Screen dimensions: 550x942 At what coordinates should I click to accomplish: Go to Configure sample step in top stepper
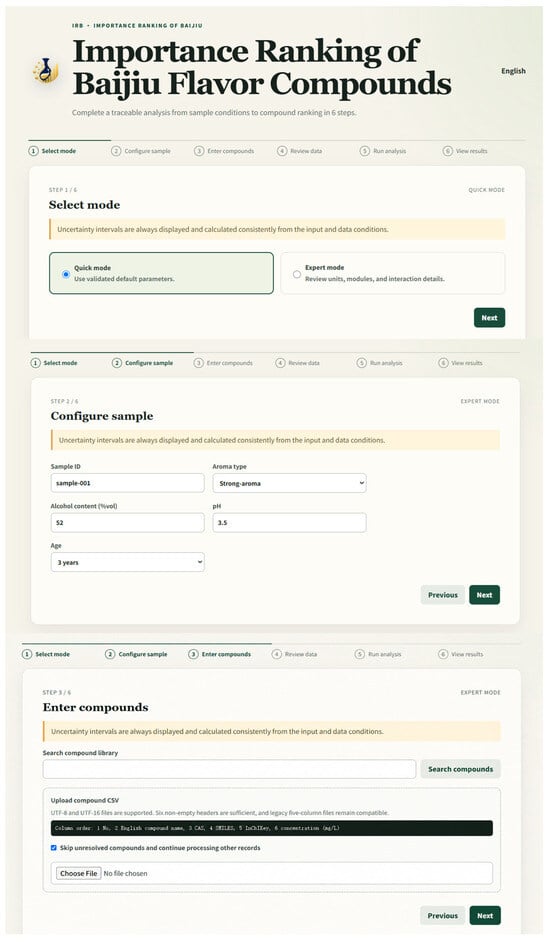[141, 151]
